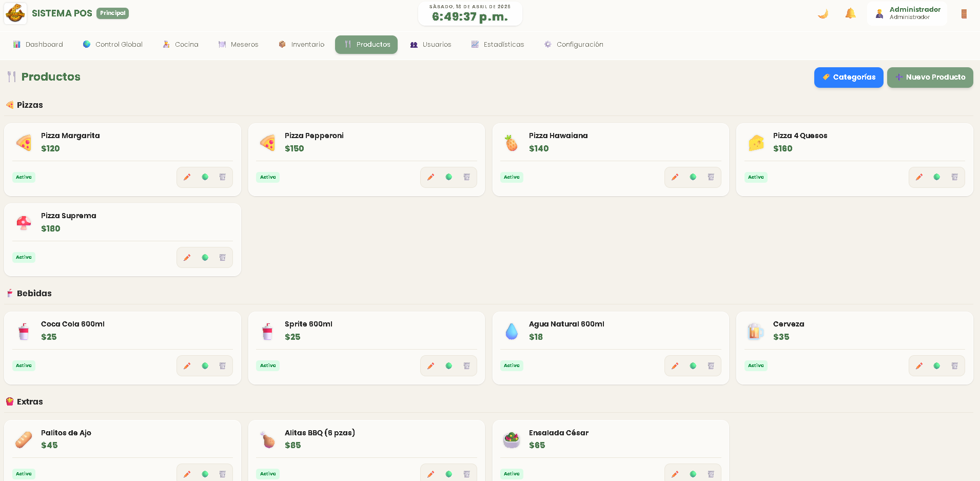
Task: Toggle active status of Pizza Suprema
Action: [x=205, y=258]
